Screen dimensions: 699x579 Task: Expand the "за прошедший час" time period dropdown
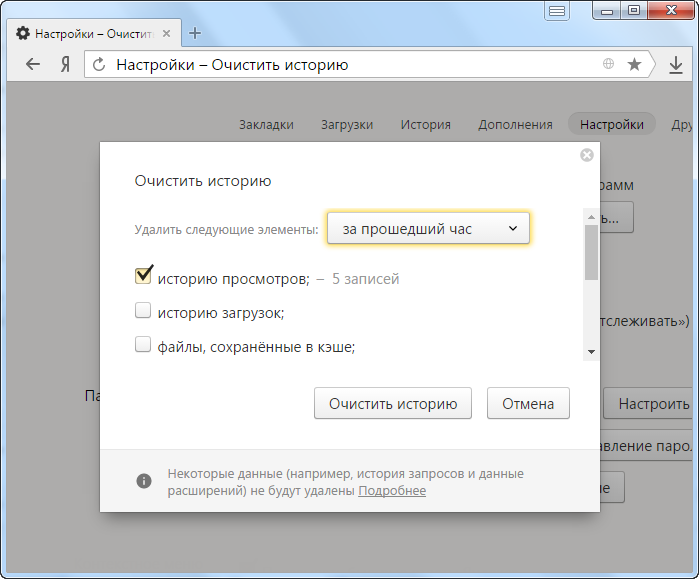pos(428,229)
